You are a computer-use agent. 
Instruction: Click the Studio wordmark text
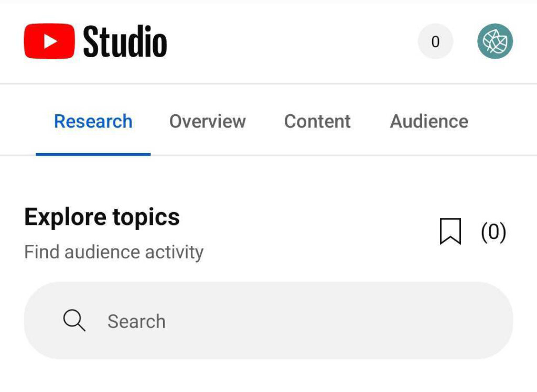click(126, 42)
